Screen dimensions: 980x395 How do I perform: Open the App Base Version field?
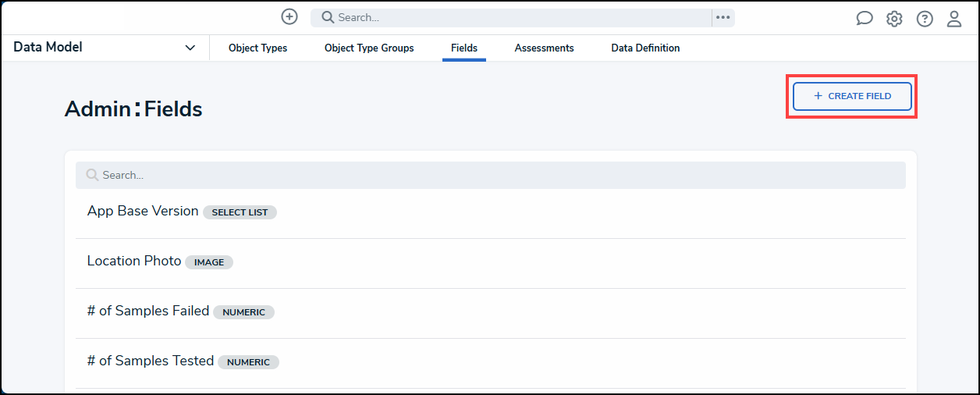[143, 212]
